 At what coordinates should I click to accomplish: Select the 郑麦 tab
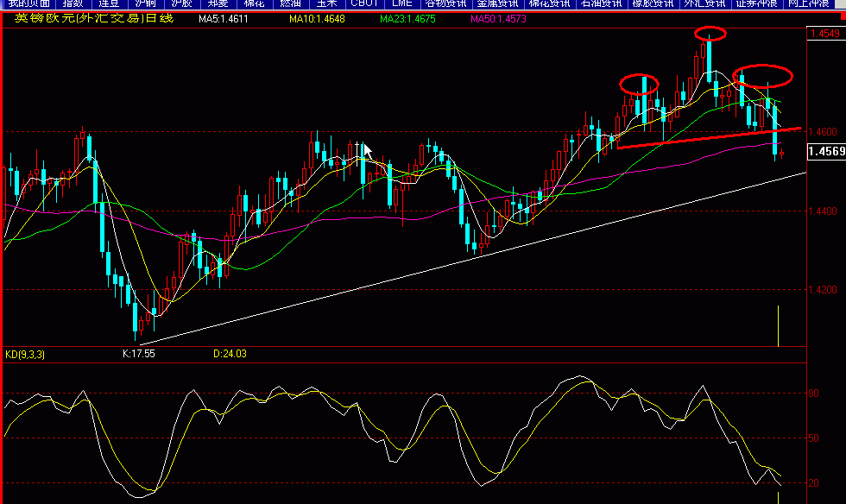click(x=218, y=3)
